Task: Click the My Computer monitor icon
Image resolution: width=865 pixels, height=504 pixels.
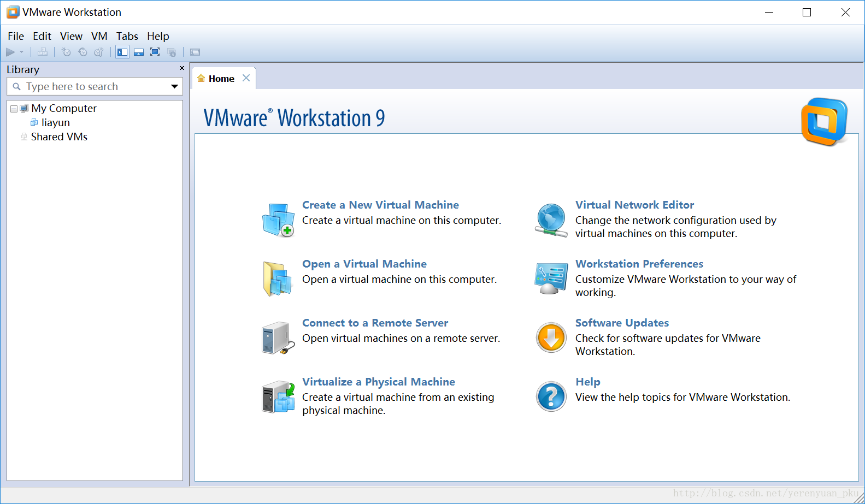Action: pyautogui.click(x=24, y=108)
